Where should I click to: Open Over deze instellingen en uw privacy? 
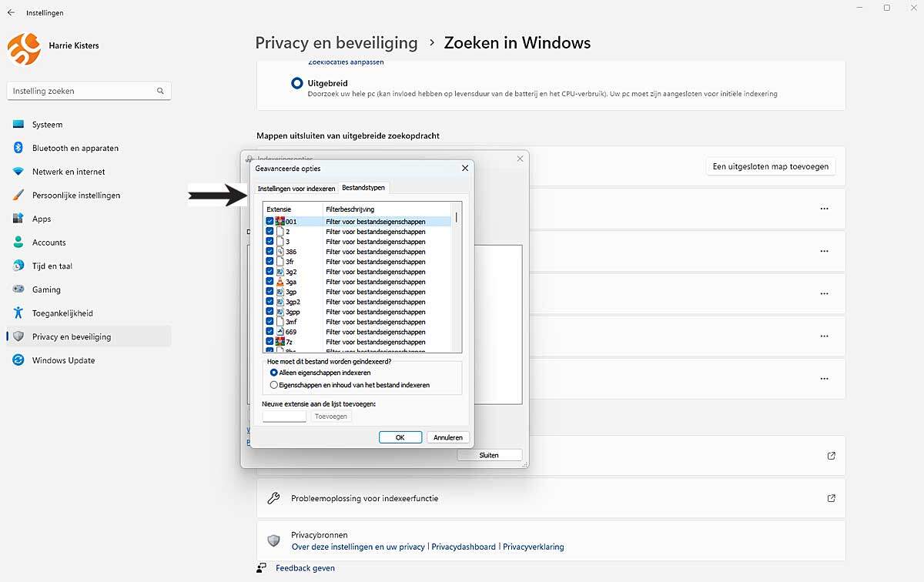pos(358,547)
